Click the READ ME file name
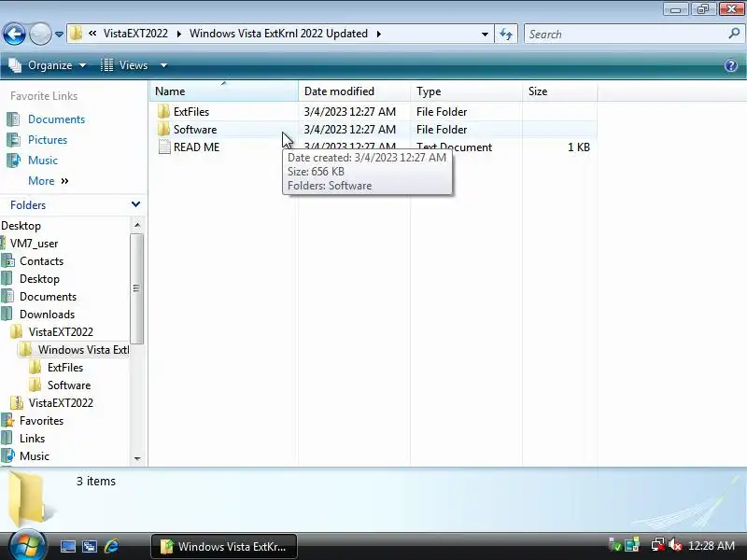The height and width of the screenshot is (560, 747). tap(197, 147)
